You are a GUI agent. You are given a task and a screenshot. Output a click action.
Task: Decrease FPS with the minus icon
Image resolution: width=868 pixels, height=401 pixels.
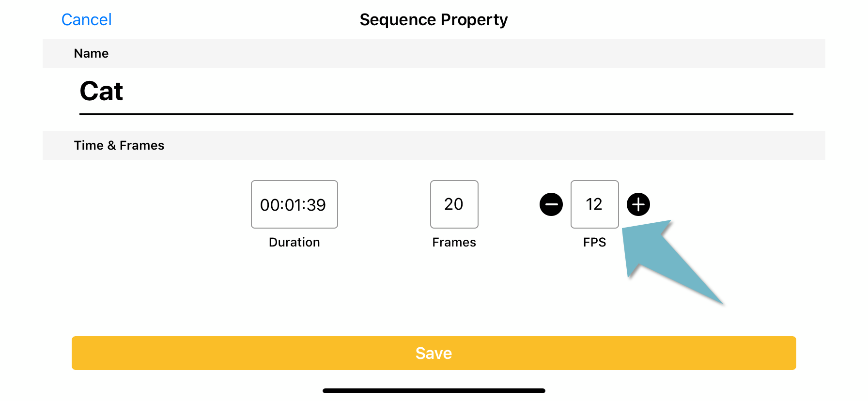pyautogui.click(x=551, y=204)
